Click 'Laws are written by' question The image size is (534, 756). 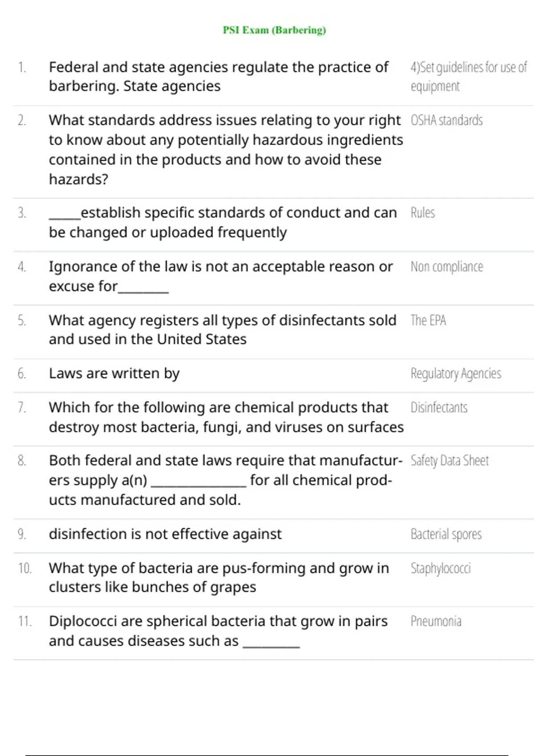[114, 374]
